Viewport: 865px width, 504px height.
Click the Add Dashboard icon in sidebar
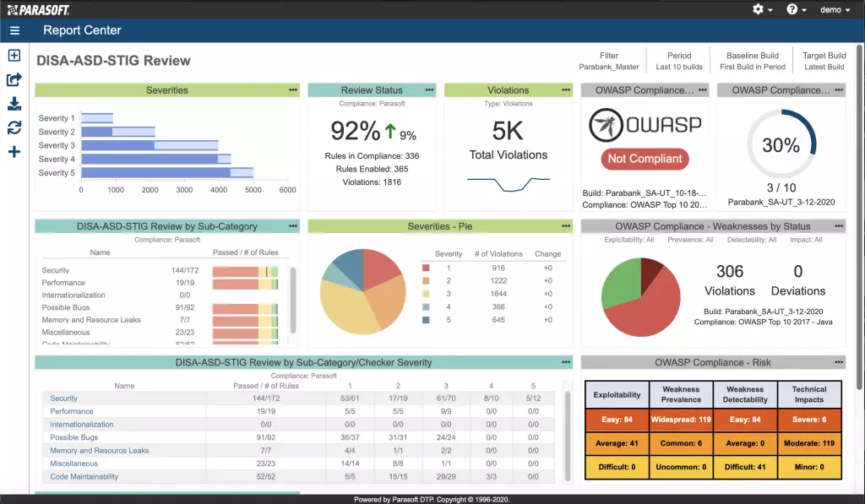click(x=14, y=55)
